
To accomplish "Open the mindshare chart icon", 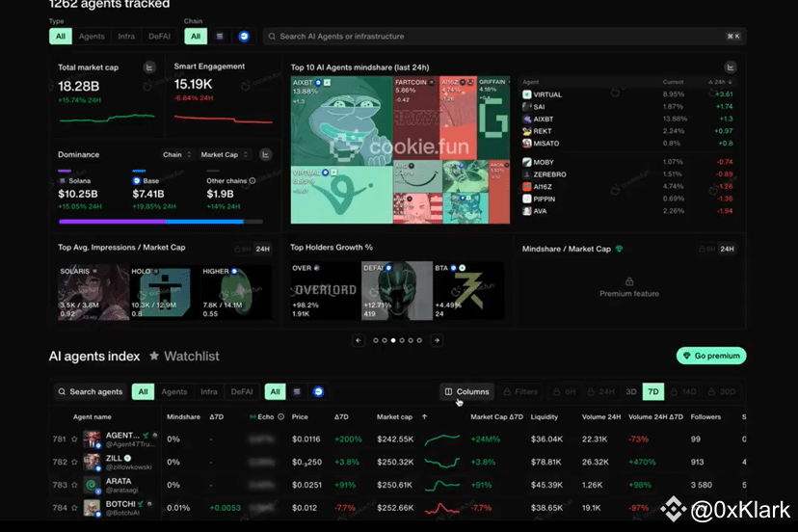I will coord(731,67).
